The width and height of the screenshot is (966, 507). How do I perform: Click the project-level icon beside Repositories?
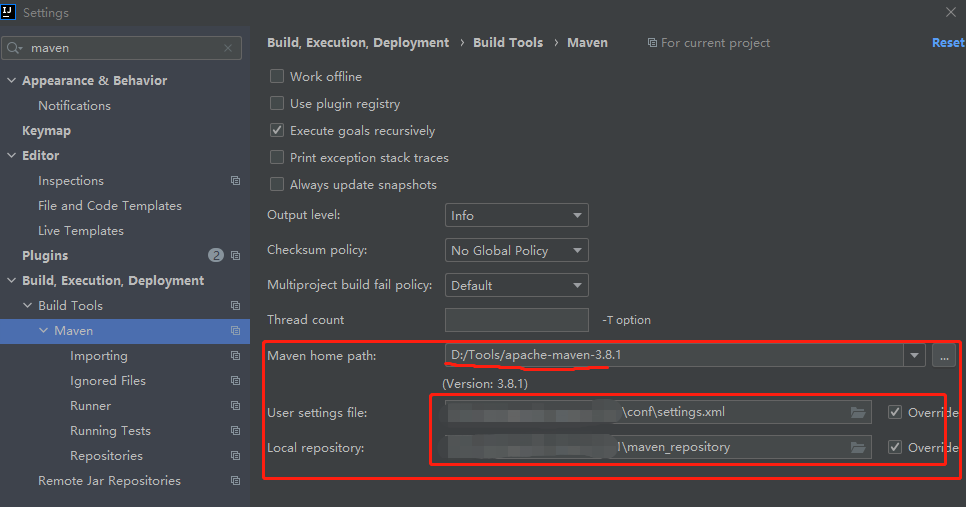point(235,456)
